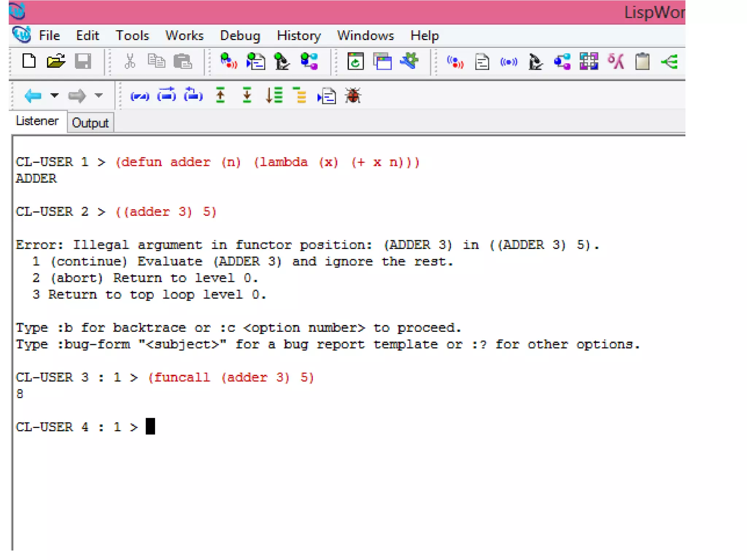The height and width of the screenshot is (560, 747).
Task: Click the 'Type :b for backtrace' line
Action: pyautogui.click(x=239, y=327)
